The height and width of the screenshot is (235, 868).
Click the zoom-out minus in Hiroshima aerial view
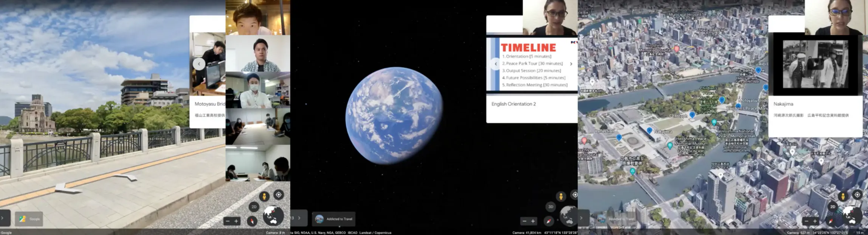[806, 221]
